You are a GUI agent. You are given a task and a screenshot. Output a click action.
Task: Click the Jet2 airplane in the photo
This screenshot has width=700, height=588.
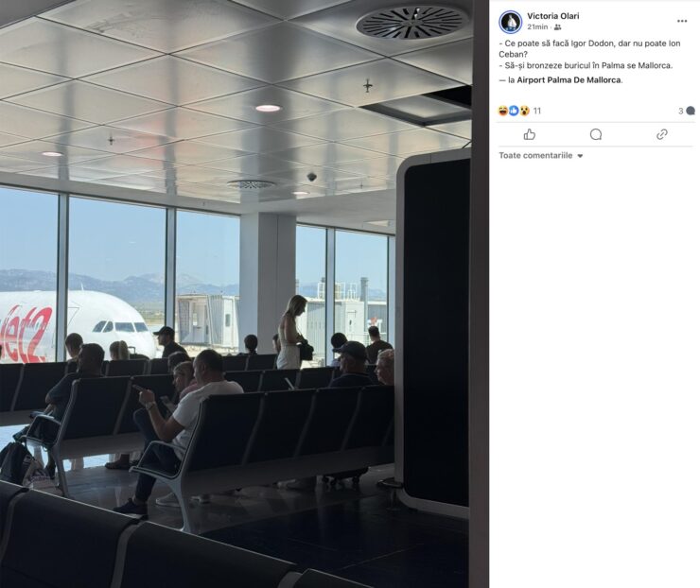click(x=72, y=326)
